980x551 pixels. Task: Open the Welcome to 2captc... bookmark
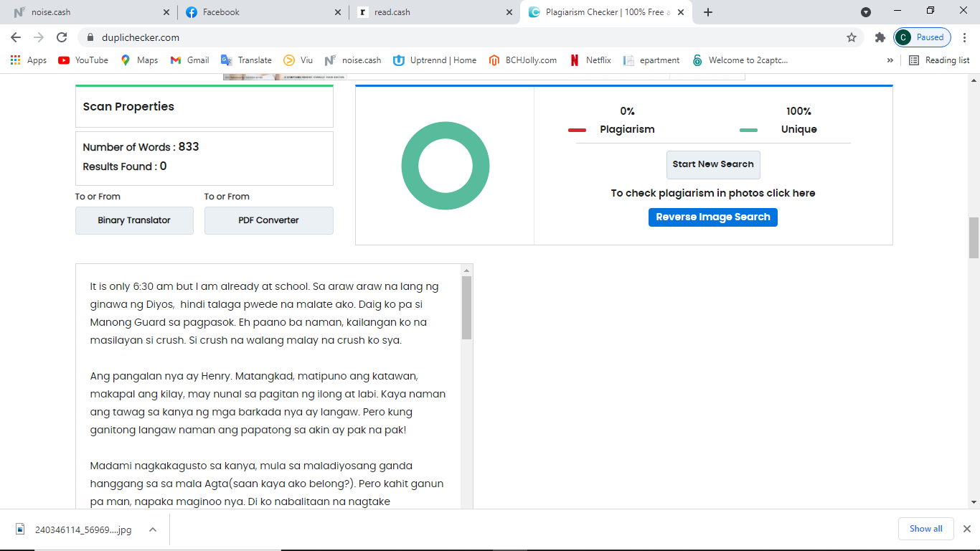click(x=740, y=60)
